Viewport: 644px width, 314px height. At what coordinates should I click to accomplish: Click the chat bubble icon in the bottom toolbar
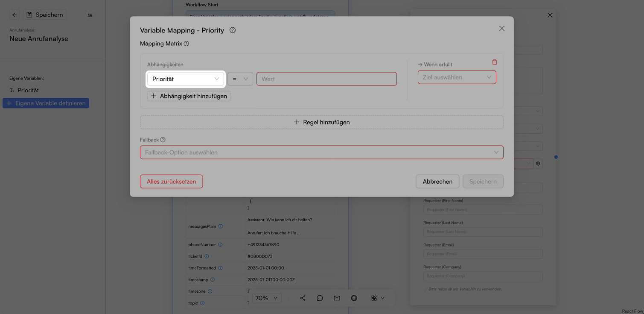coord(320,298)
